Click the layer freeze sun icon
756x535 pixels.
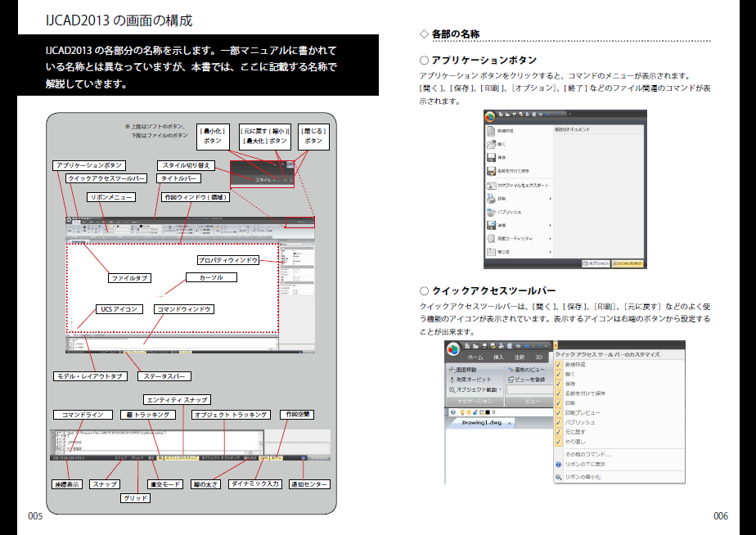[469, 412]
